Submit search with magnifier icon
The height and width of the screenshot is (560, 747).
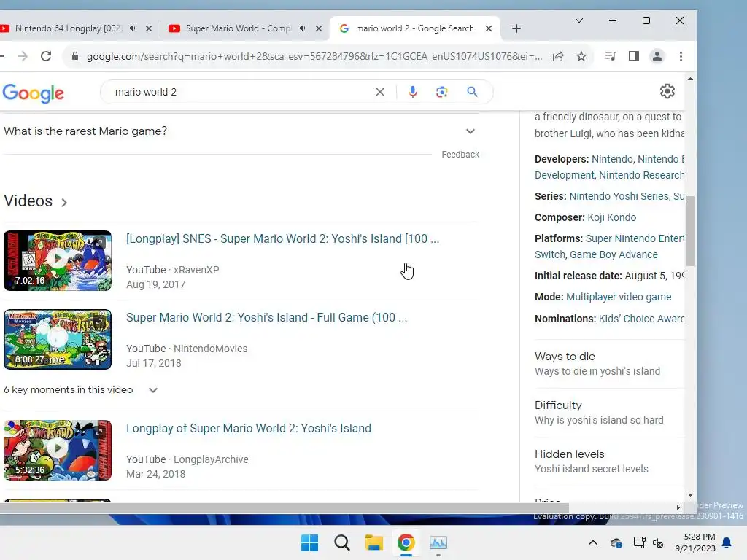pos(472,92)
